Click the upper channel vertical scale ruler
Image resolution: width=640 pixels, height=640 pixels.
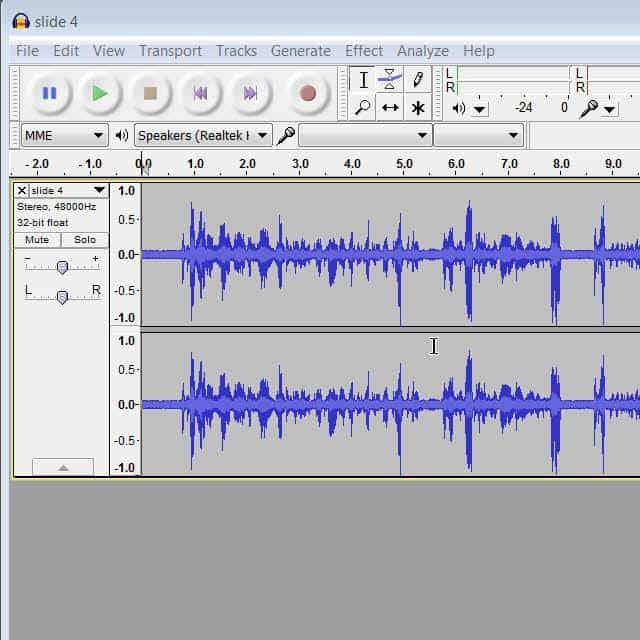126,255
